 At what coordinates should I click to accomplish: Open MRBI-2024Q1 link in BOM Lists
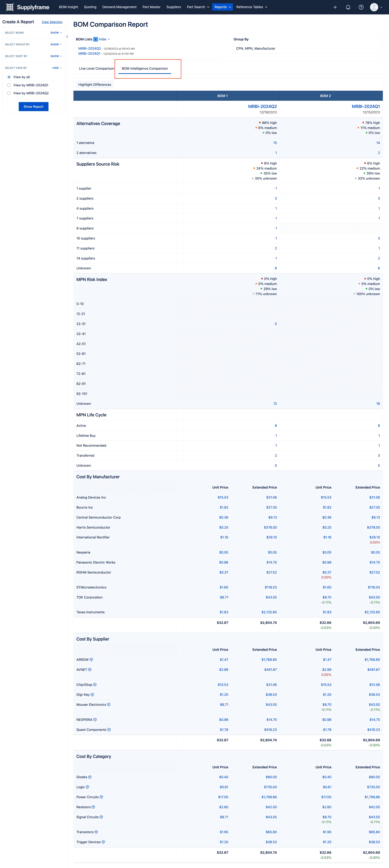(89, 54)
